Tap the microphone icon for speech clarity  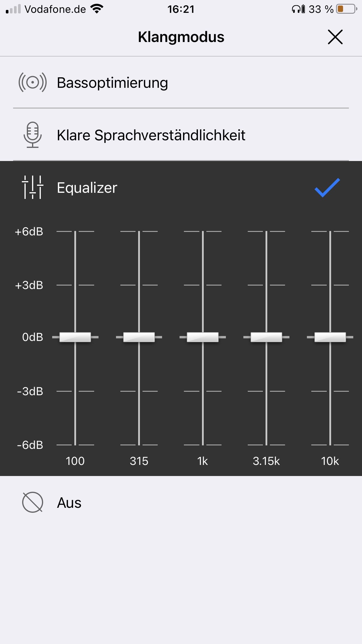pyautogui.click(x=32, y=135)
